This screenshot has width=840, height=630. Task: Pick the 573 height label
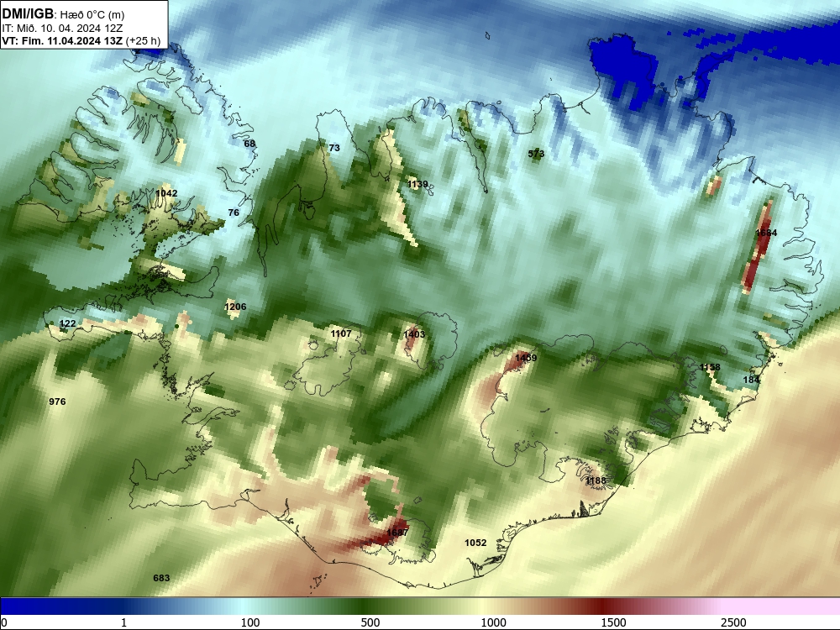point(536,154)
